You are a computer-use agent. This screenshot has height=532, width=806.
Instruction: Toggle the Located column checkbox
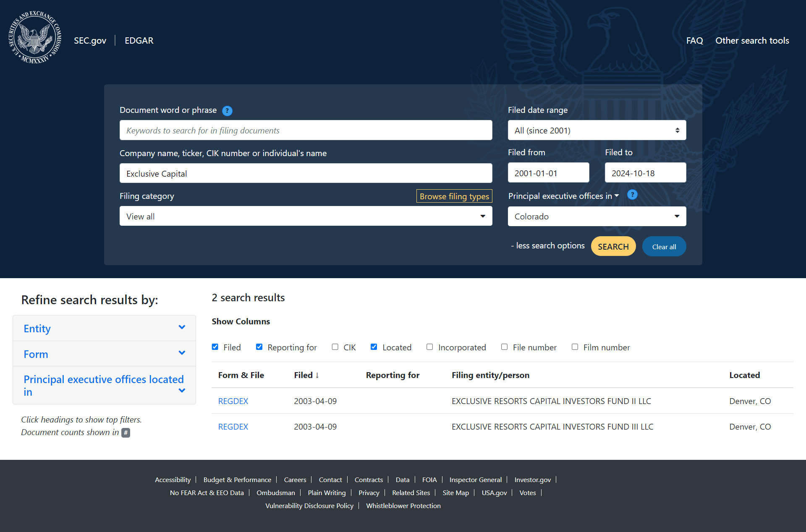[x=374, y=347]
